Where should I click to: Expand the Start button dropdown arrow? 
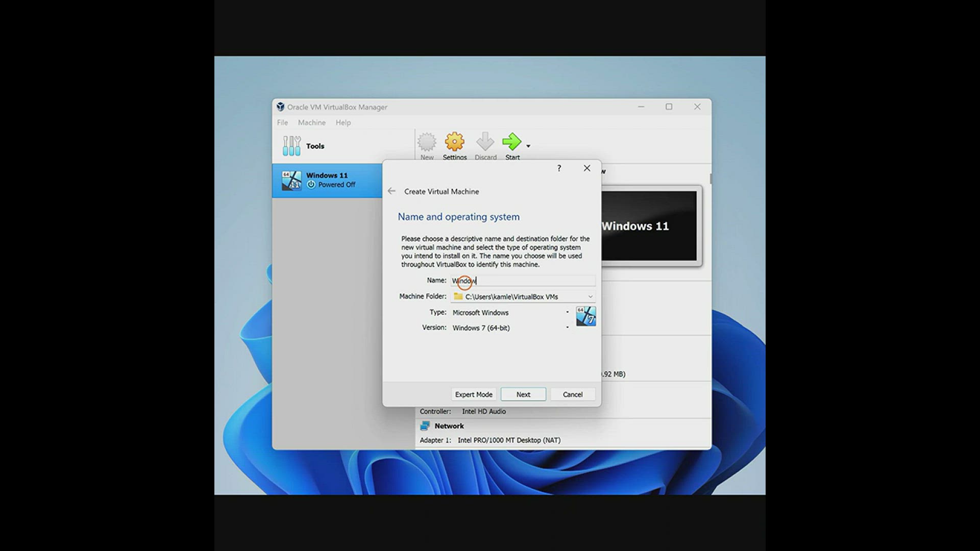click(528, 146)
